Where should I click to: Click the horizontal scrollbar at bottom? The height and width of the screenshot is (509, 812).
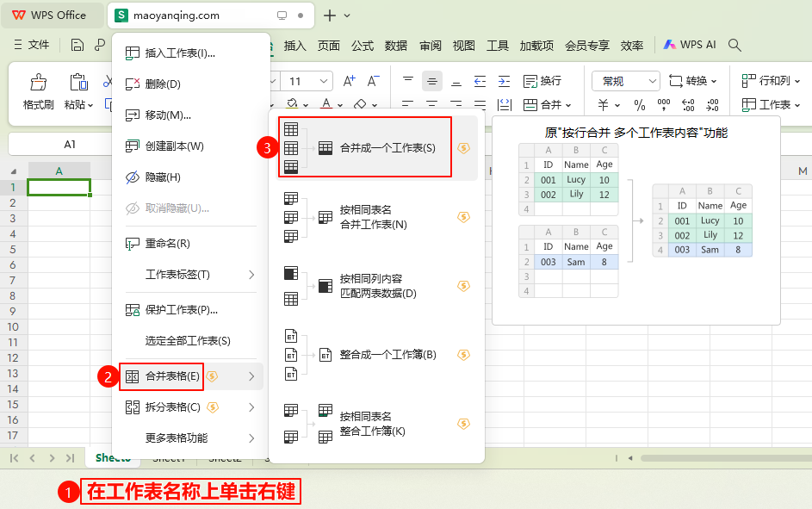click(x=723, y=458)
